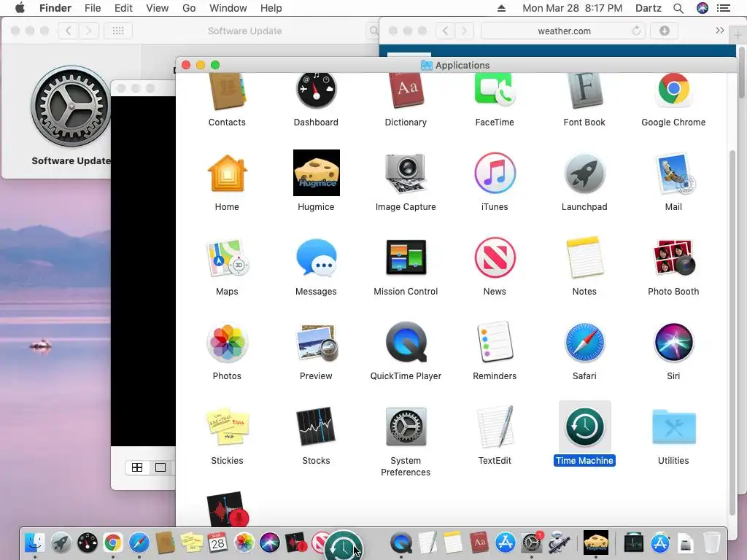
Task: Select the Reminders app icon
Action: coord(495,342)
